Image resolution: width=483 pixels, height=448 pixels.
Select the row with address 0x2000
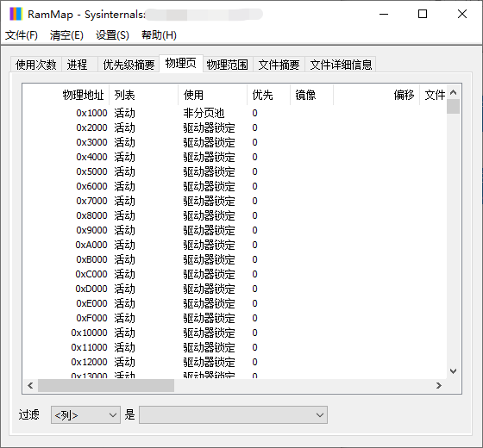(x=234, y=128)
